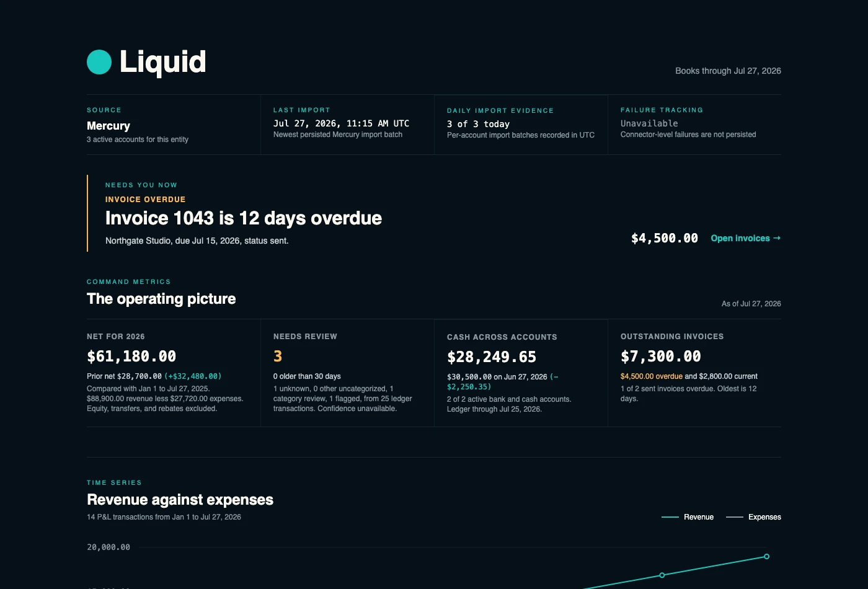Click the Mercury source name

(108, 126)
